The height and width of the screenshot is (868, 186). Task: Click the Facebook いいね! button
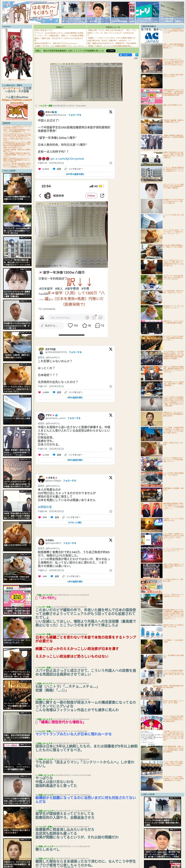point(125,55)
